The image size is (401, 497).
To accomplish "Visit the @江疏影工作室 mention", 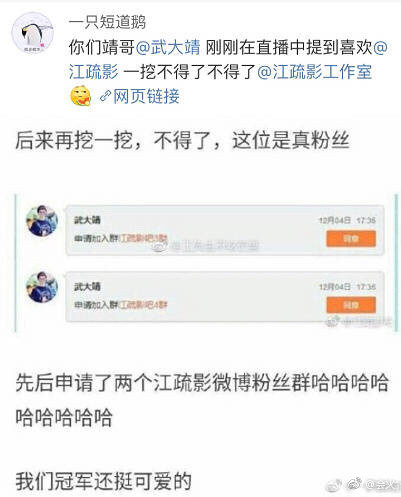I will tap(315, 72).
